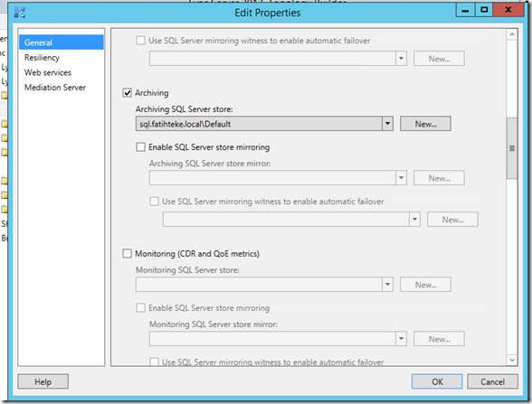Click the Monitoring SQL Server store label
Image resolution: width=532 pixels, height=404 pixels.
(x=187, y=269)
